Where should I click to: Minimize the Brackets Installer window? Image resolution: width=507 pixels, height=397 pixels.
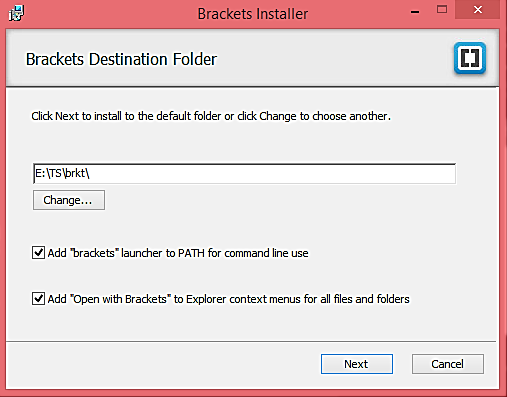pyautogui.click(x=415, y=12)
